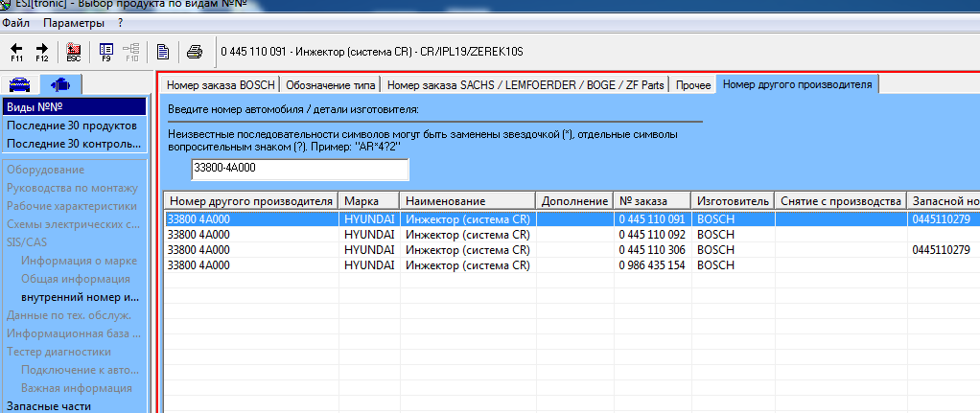Viewport: 980px width, 413px height.
Task: Open the Обозначение типа tab
Action: (332, 85)
